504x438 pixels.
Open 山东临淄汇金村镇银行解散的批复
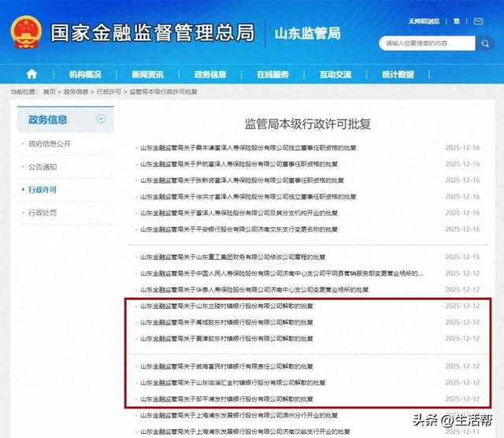(x=233, y=383)
